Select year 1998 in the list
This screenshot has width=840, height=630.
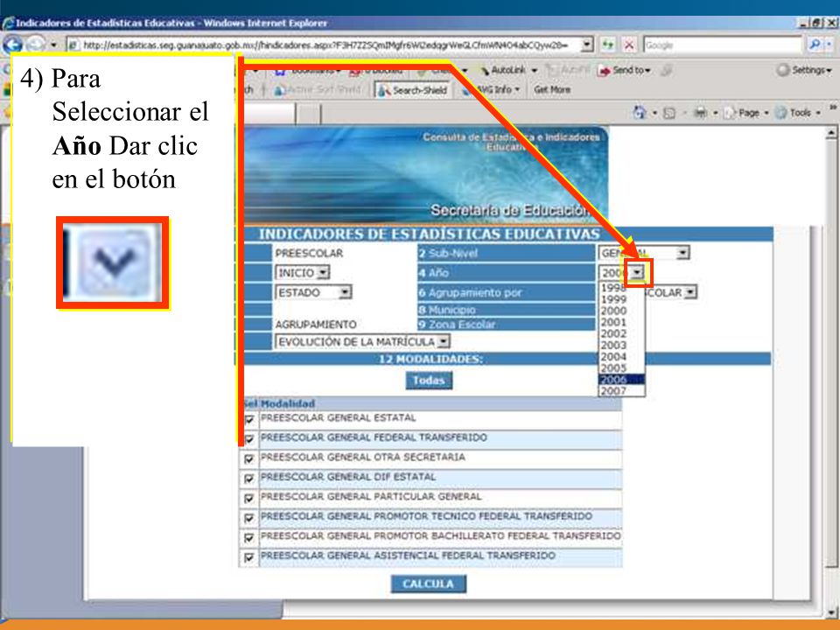(621, 288)
